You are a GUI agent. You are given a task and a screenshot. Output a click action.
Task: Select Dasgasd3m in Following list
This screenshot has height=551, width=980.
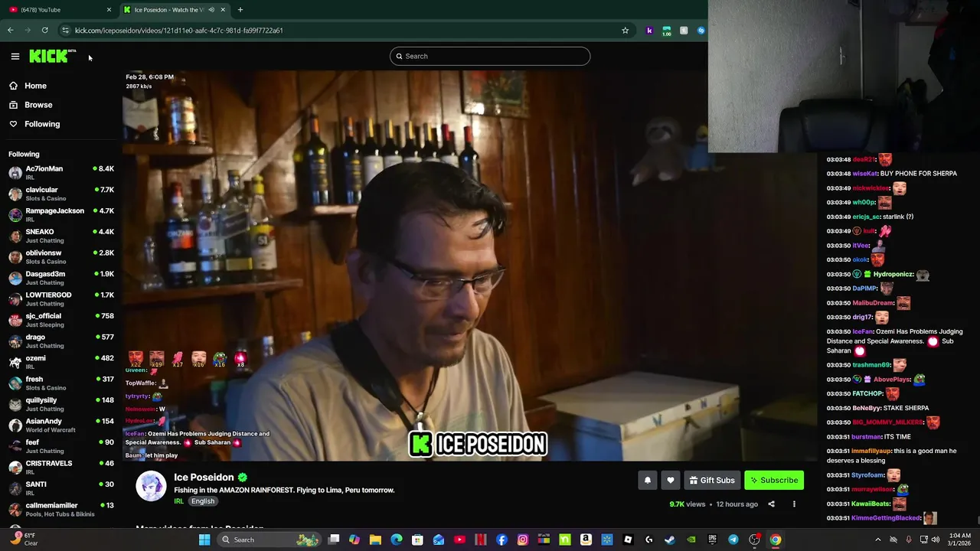coord(61,278)
